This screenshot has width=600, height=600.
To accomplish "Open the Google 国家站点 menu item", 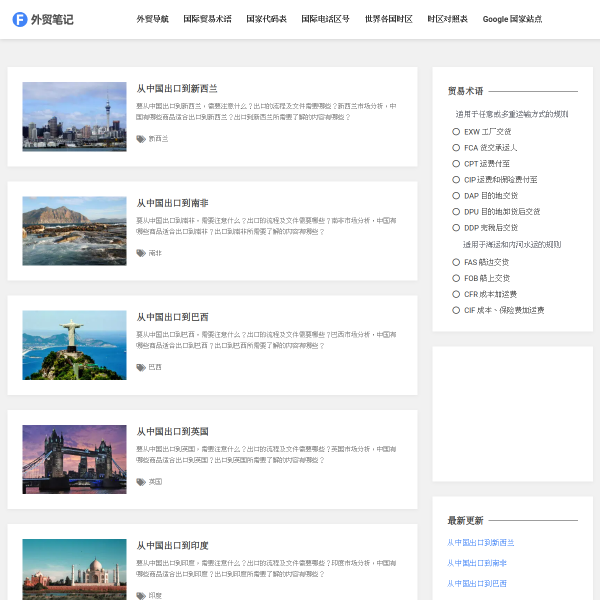I will click(512, 19).
